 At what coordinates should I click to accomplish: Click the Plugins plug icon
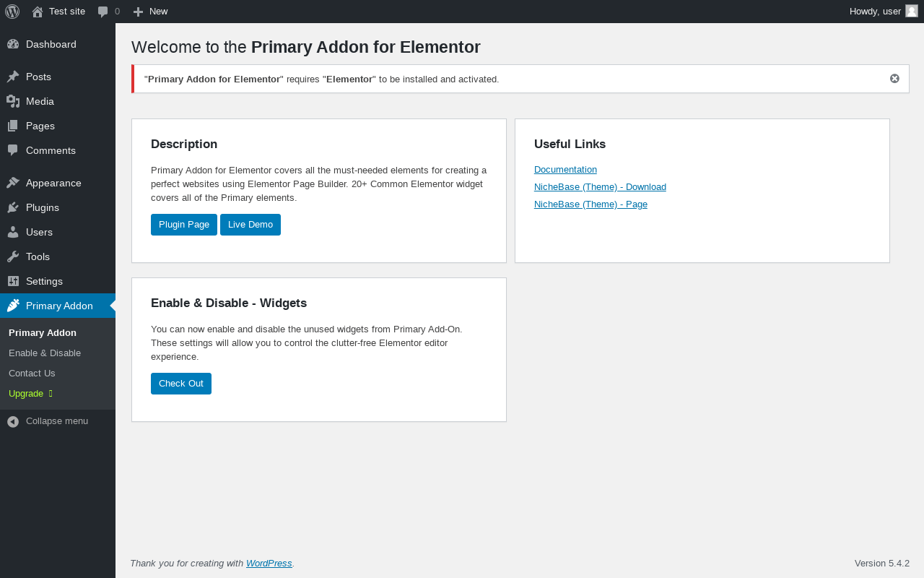[x=13, y=207]
